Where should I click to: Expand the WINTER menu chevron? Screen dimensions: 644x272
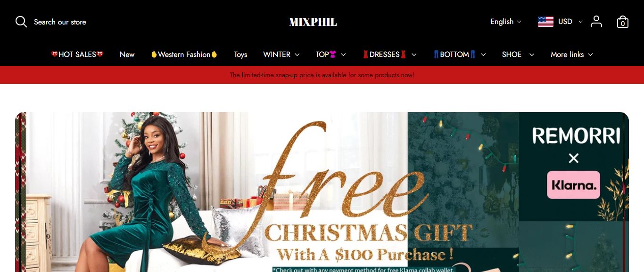[297, 55]
